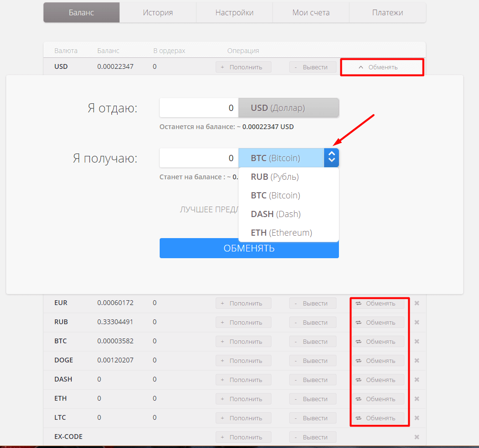Click Вывести on the EUR row

coord(313,303)
